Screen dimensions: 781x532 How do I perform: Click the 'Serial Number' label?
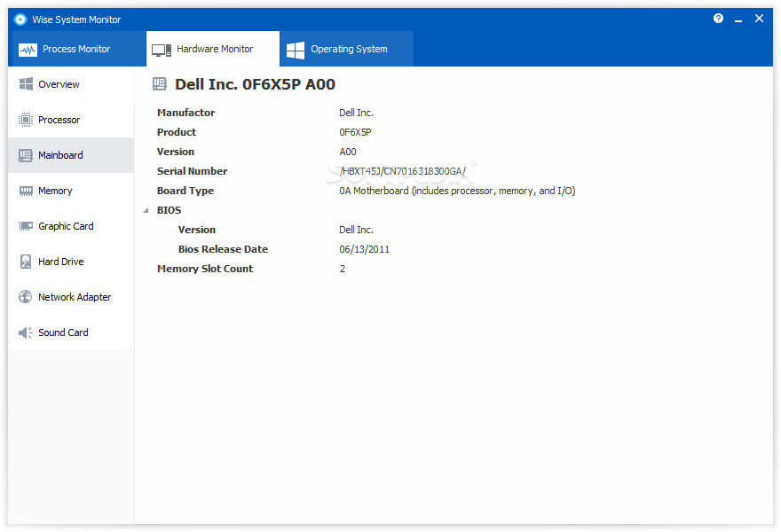192,171
